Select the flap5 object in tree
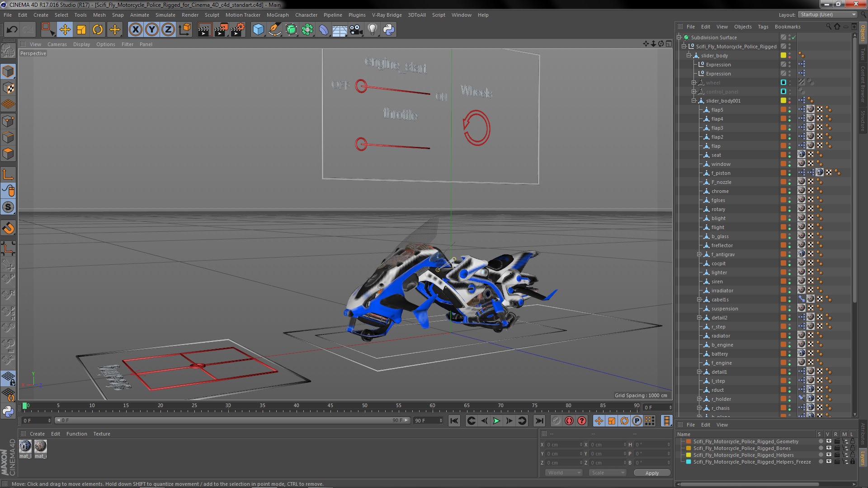 tap(717, 110)
